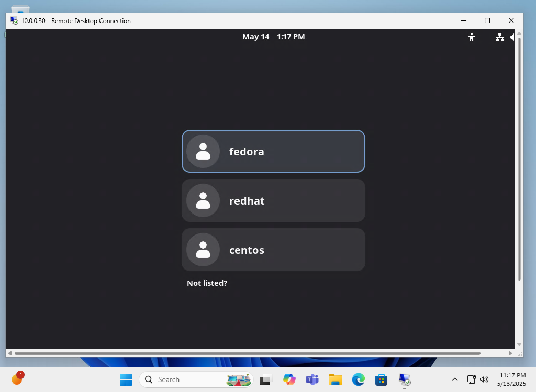Select the redhat user account
The image size is (536, 392).
(273, 200)
